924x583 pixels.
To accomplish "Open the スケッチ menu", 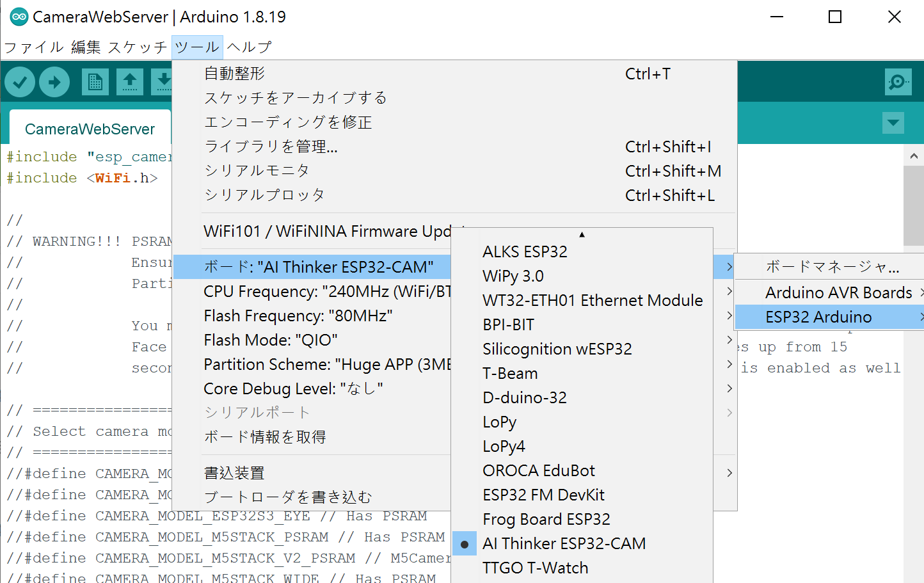I will (x=138, y=47).
